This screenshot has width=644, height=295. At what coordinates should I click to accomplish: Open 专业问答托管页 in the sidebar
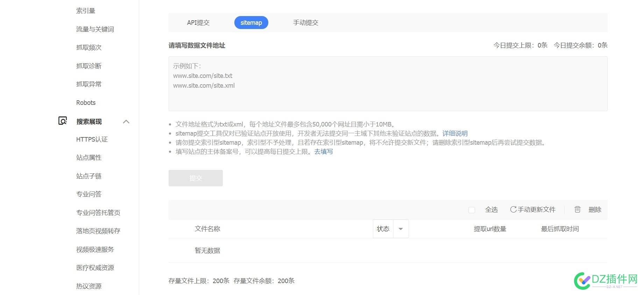click(98, 213)
